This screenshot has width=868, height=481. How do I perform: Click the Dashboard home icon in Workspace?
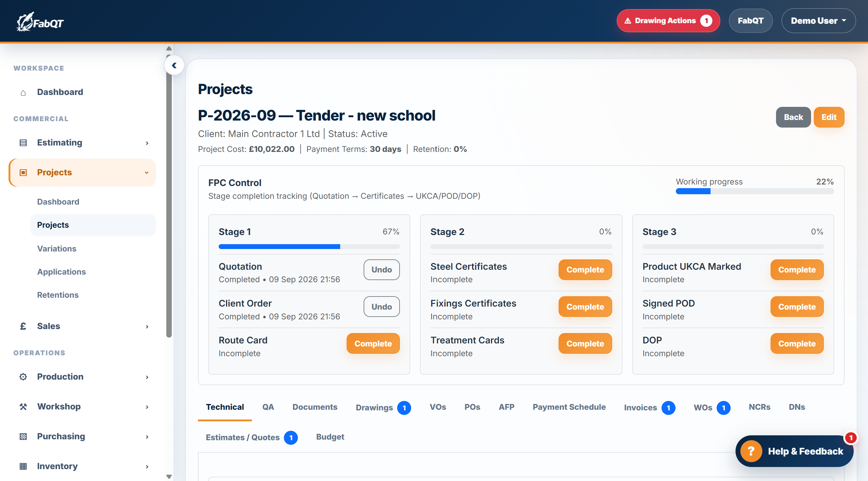(x=23, y=92)
